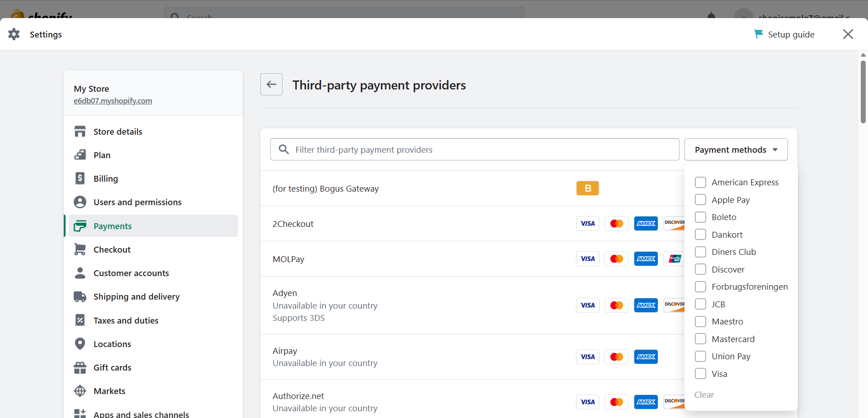Go back using the arrow button
Viewport: 868px width, 418px height.
(x=271, y=85)
